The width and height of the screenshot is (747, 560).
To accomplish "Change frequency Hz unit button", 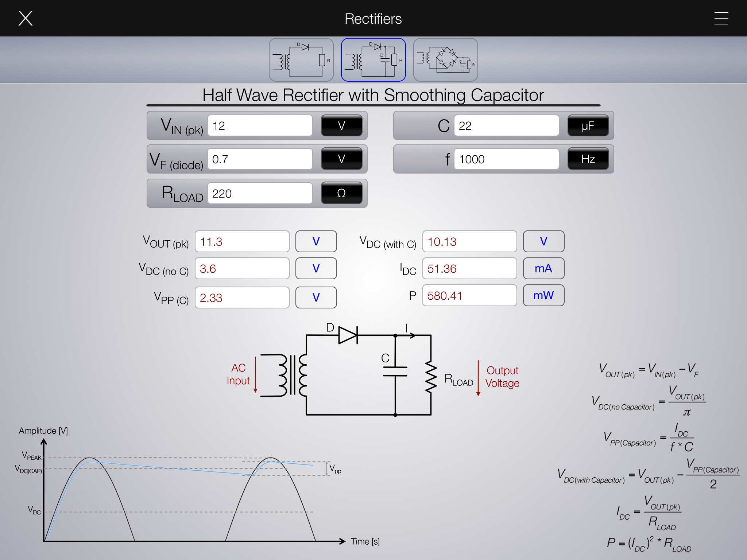I will click(588, 159).
